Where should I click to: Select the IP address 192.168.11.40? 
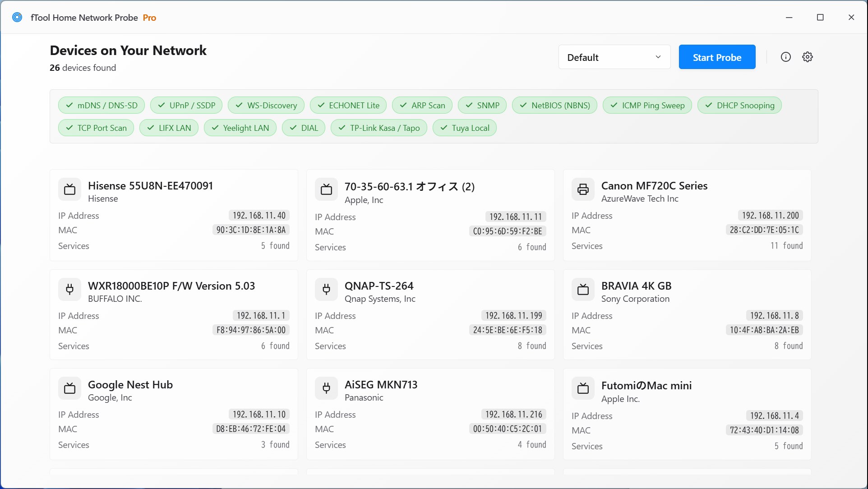point(259,215)
